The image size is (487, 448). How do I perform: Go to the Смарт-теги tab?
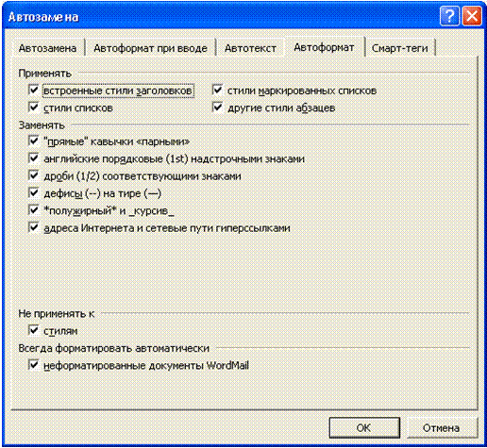[400, 48]
